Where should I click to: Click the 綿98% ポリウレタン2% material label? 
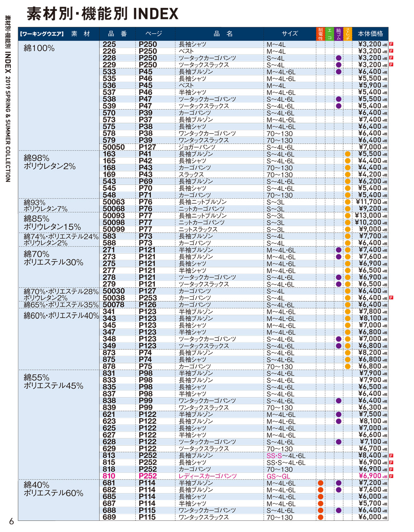50,162
